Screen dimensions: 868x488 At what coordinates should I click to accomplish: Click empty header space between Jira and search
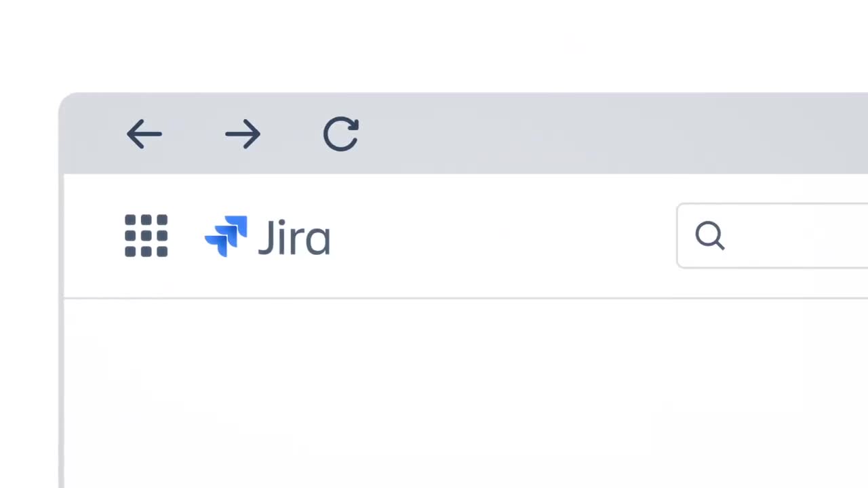[x=502, y=236]
